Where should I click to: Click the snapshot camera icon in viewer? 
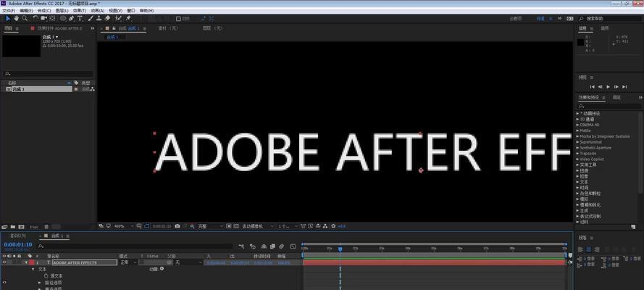[177, 226]
